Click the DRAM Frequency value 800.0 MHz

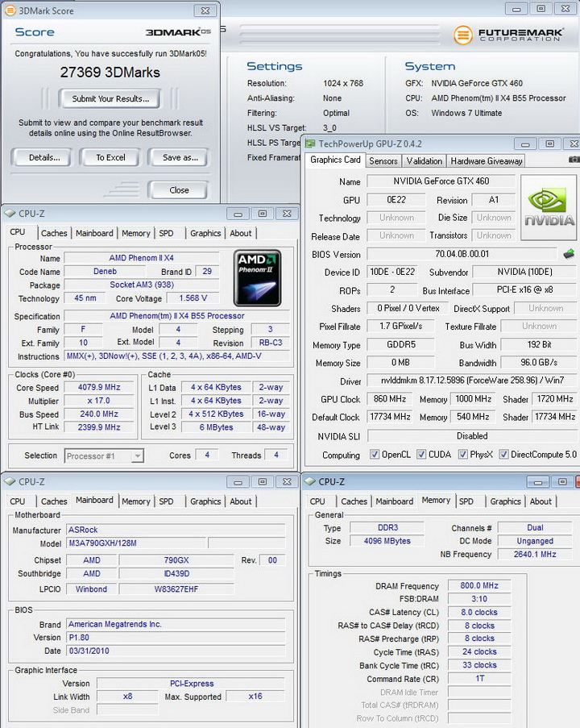479,585
